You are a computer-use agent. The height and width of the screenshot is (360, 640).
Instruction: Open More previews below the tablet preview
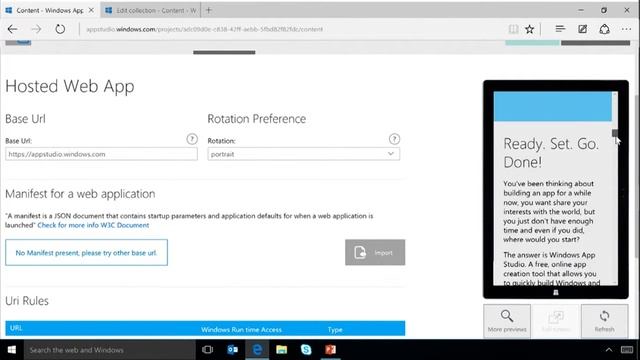[x=507, y=321]
